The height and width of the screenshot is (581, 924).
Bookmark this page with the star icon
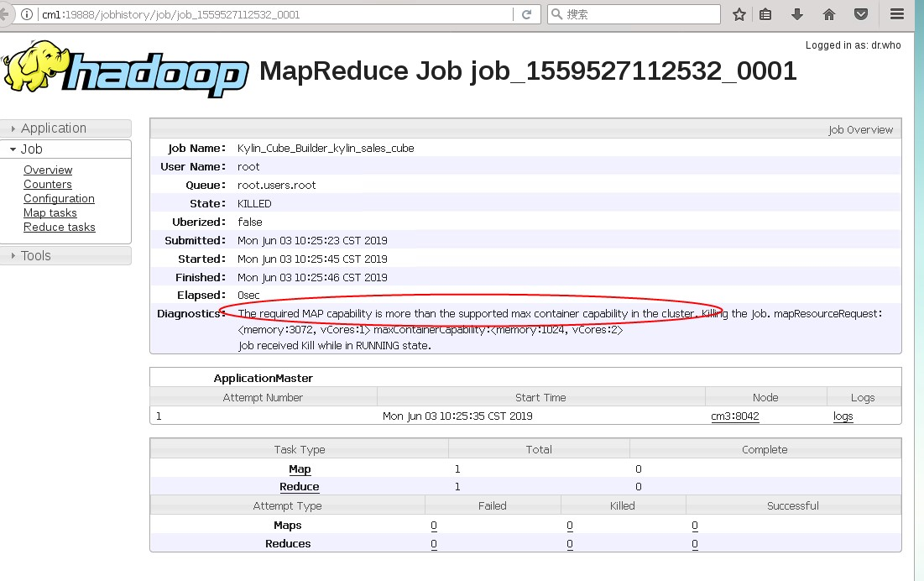(739, 14)
